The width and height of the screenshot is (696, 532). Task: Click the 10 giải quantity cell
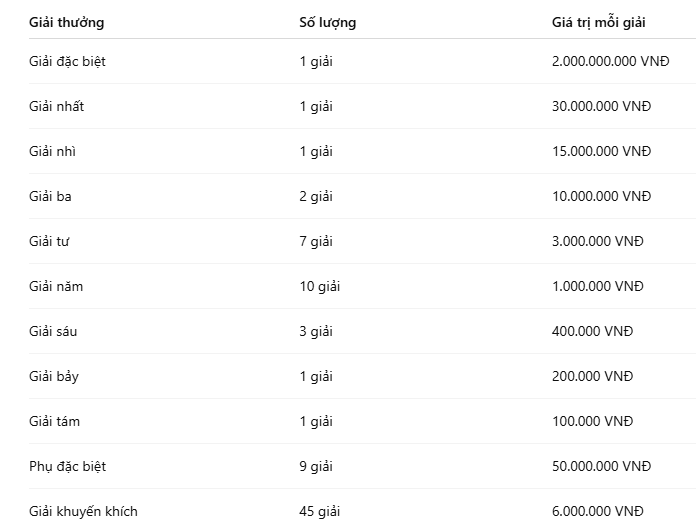click(x=320, y=286)
